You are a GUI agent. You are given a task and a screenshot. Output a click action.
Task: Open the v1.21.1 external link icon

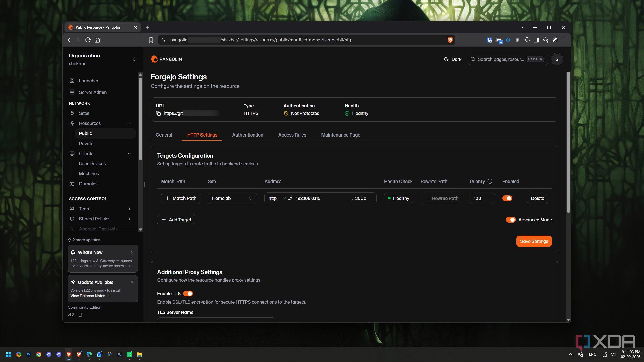pyautogui.click(x=80, y=315)
